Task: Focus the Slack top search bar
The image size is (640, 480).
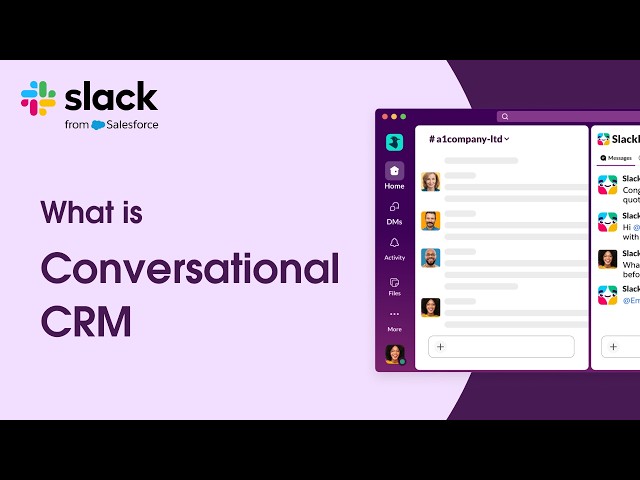Action: tap(568, 117)
